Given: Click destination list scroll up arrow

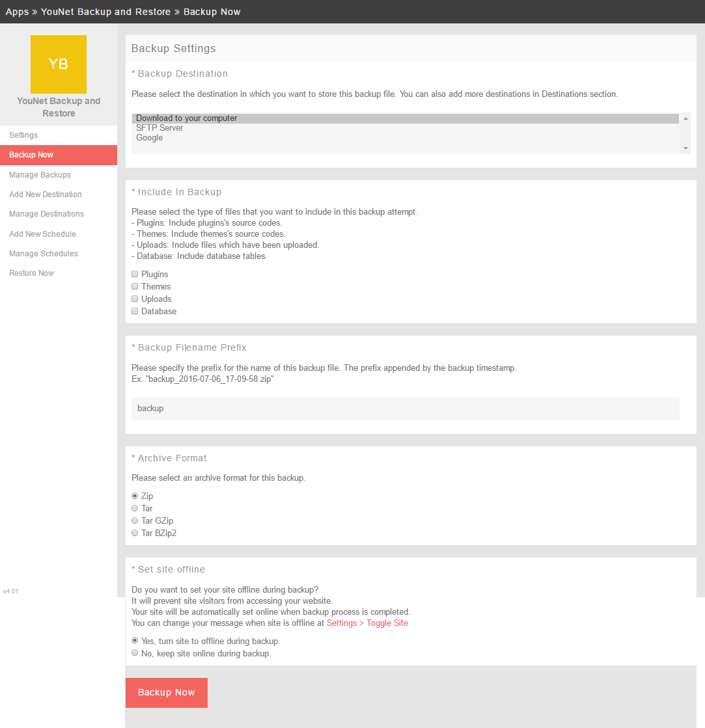Looking at the screenshot, I should [x=685, y=118].
